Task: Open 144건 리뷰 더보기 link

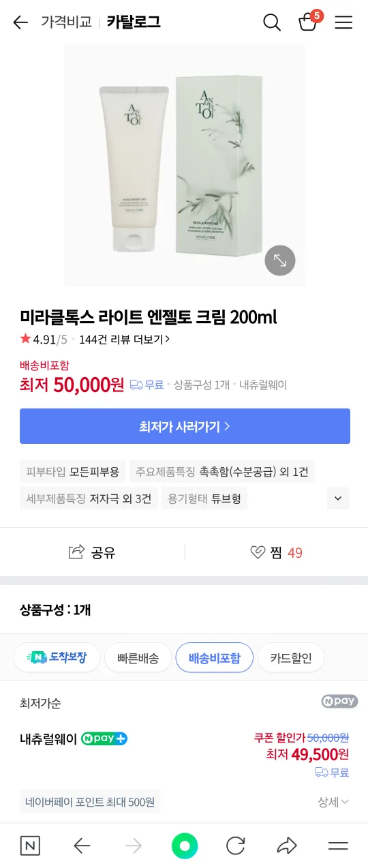Action: [x=125, y=339]
